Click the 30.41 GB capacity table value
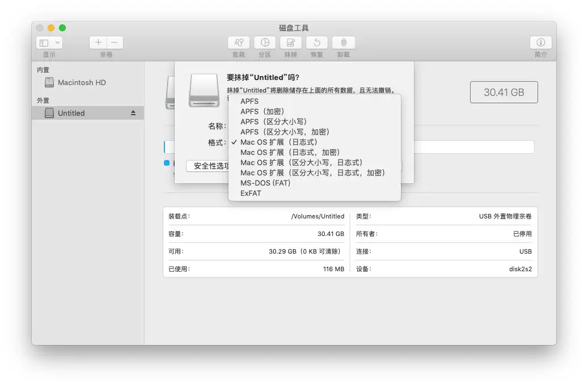Image resolution: width=588 pixels, height=387 pixels. pos(331,234)
